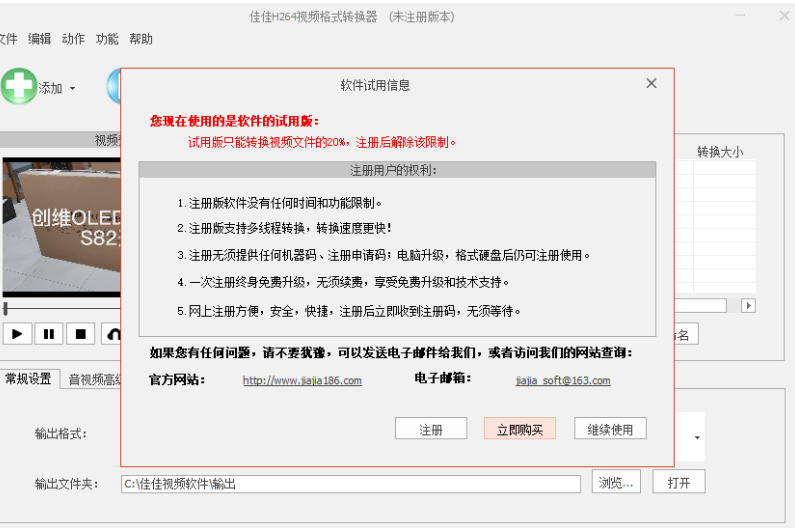Click the preview seek slider handle
795x528 pixels.
[6, 308]
